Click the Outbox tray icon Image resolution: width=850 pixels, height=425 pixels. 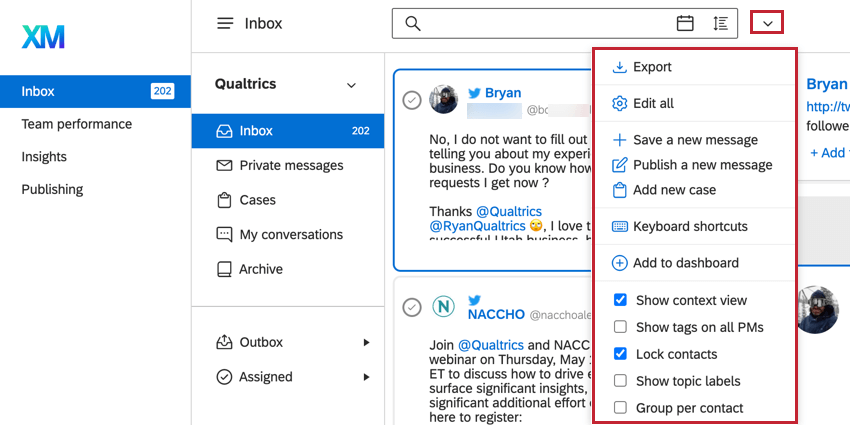pos(224,342)
